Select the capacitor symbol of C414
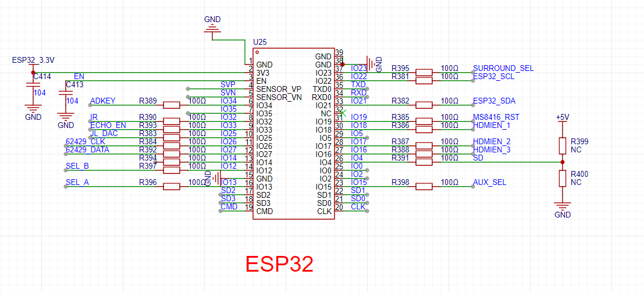Image resolution: width=644 pixels, height=292 pixels. click(x=33, y=84)
